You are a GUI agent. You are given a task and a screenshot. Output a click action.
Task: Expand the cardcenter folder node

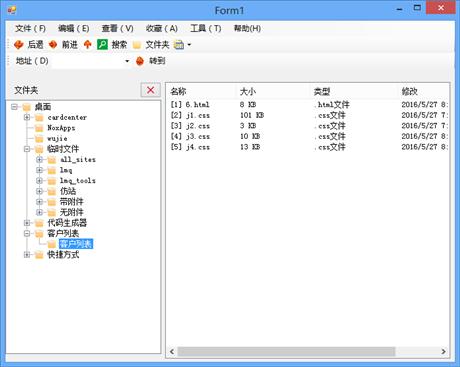click(x=27, y=117)
